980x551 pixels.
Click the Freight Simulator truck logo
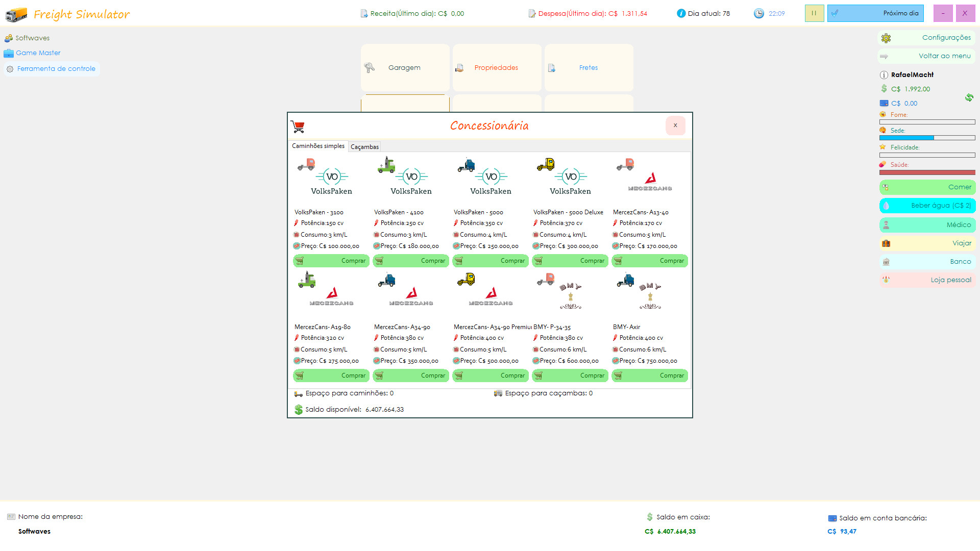(16, 14)
